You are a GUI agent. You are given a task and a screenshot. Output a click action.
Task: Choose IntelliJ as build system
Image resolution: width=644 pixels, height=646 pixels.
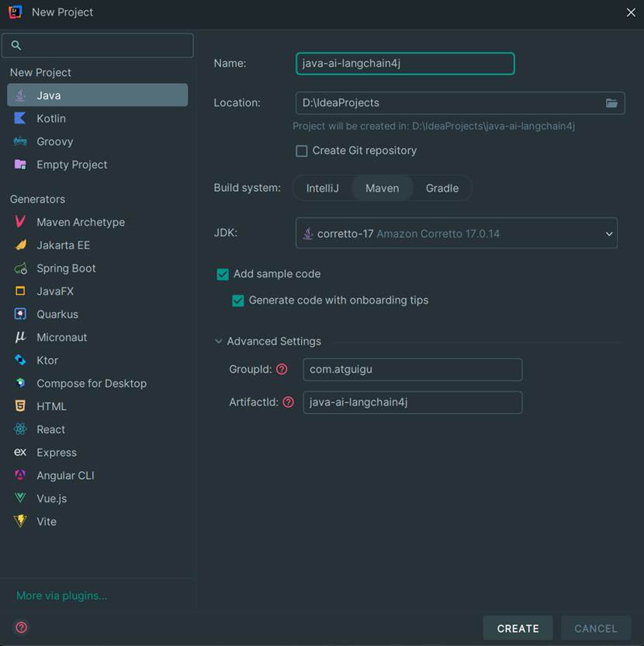coord(323,188)
